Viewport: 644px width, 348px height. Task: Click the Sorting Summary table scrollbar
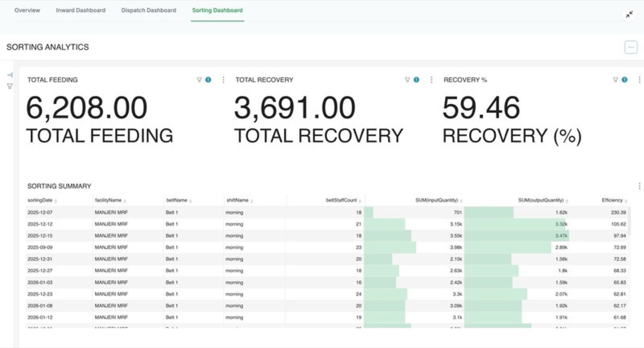tap(630, 221)
